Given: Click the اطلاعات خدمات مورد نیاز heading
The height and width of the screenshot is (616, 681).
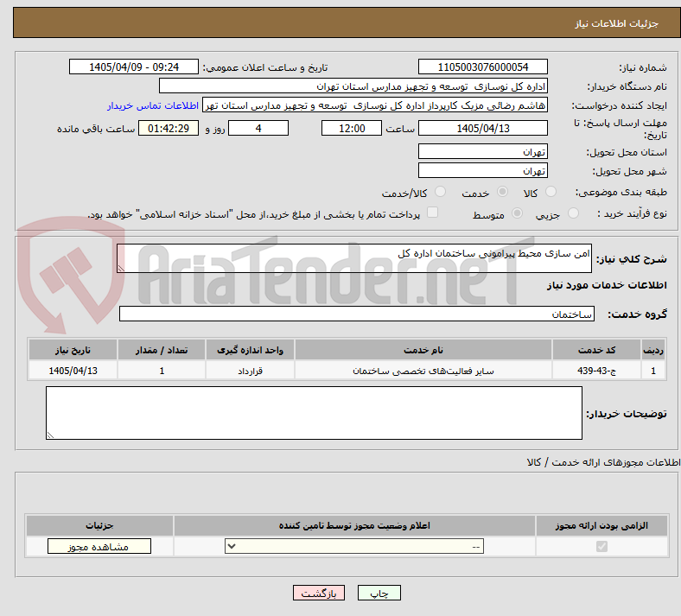Looking at the screenshot, I should coord(607,285).
